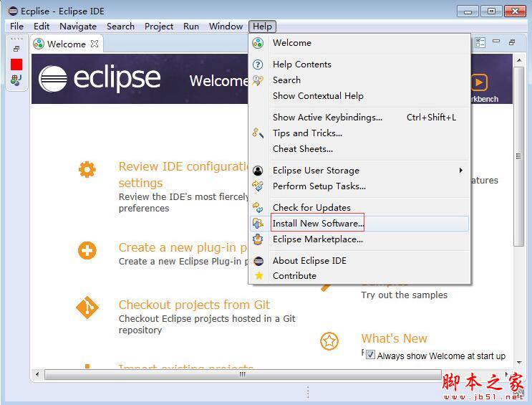Click the Eclipse User Storage icon
This screenshot has width=532, height=405.
click(x=258, y=171)
